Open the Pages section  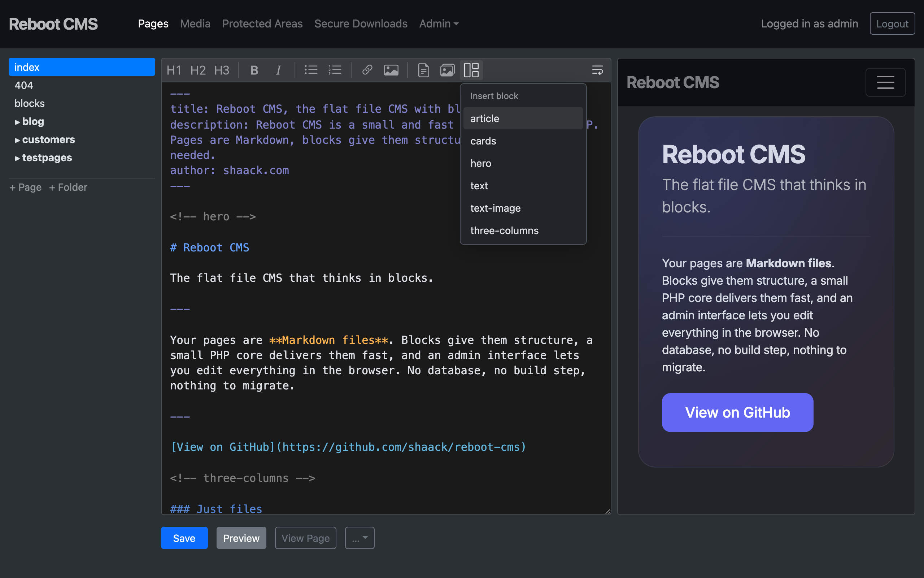pyautogui.click(x=153, y=24)
